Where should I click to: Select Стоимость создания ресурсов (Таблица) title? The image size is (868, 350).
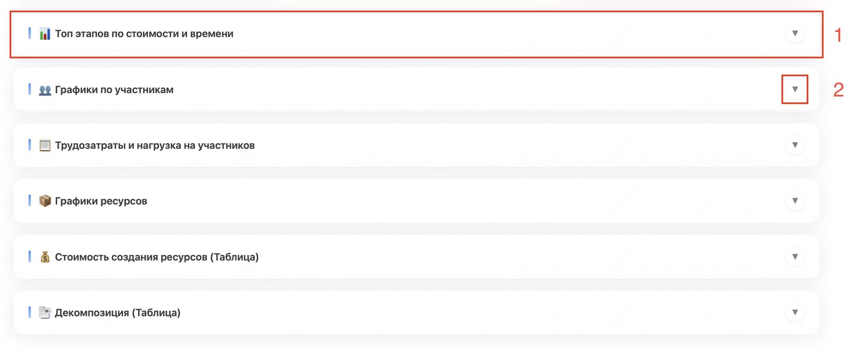click(157, 257)
